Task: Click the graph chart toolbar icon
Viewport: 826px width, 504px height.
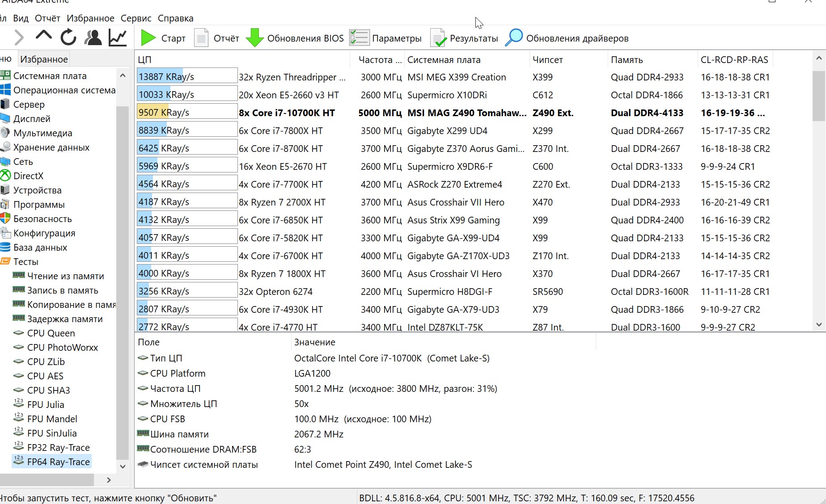Action: (118, 38)
